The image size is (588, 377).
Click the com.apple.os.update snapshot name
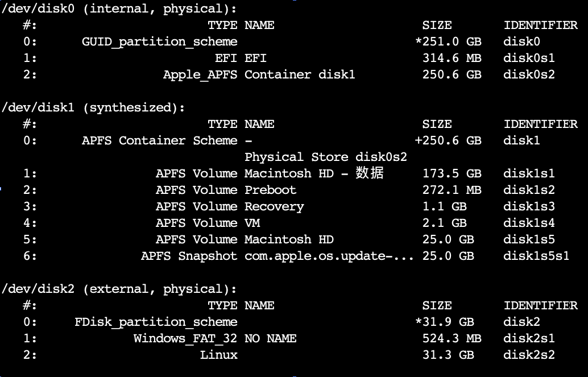[x=329, y=256]
